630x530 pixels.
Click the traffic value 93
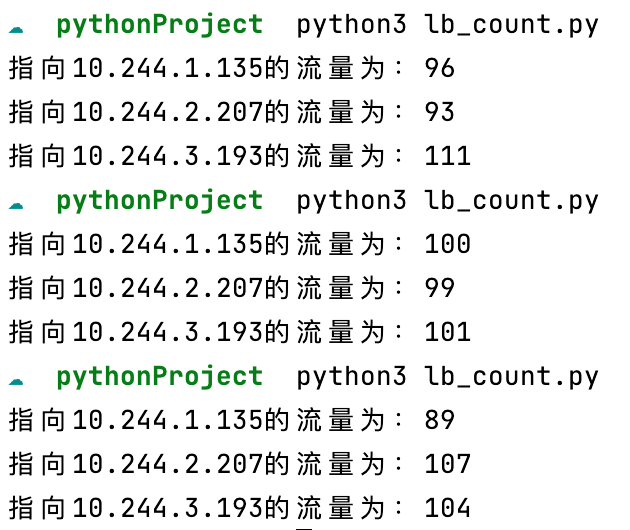coord(440,112)
